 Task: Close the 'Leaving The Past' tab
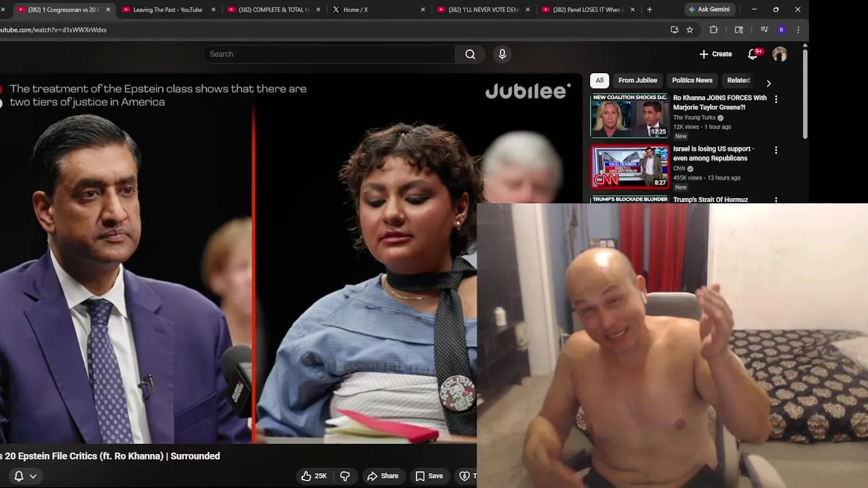tap(214, 9)
